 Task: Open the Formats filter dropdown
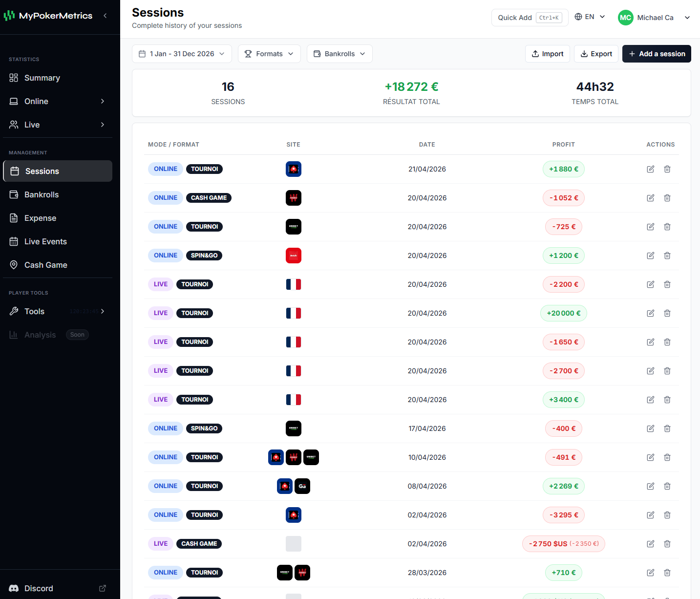(269, 54)
